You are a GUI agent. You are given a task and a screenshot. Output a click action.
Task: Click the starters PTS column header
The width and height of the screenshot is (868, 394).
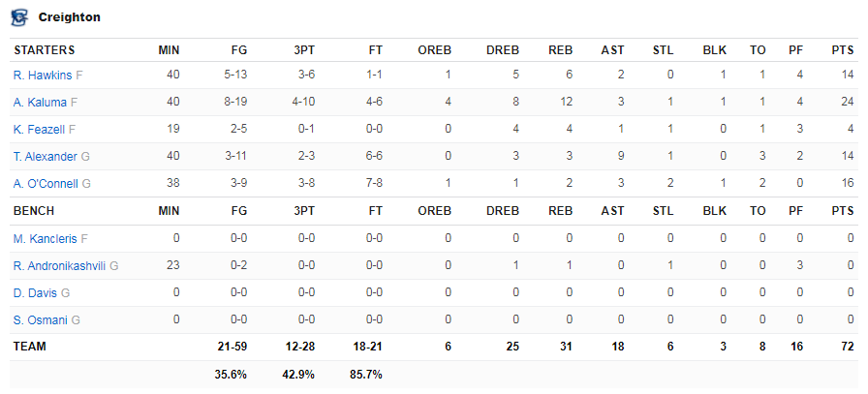(x=843, y=50)
